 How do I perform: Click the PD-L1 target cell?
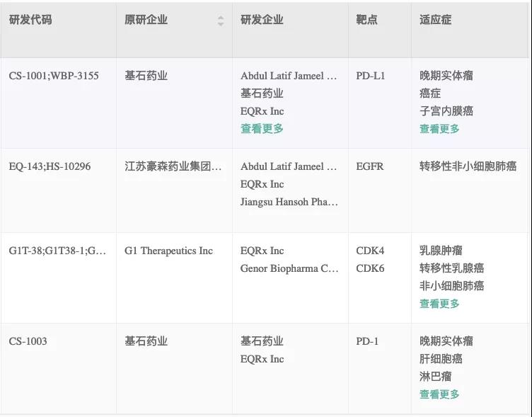(371, 76)
